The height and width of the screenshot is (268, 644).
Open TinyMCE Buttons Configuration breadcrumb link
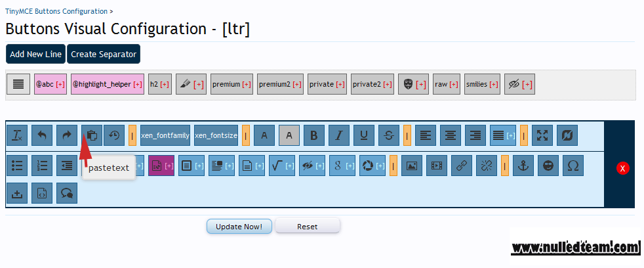56,11
